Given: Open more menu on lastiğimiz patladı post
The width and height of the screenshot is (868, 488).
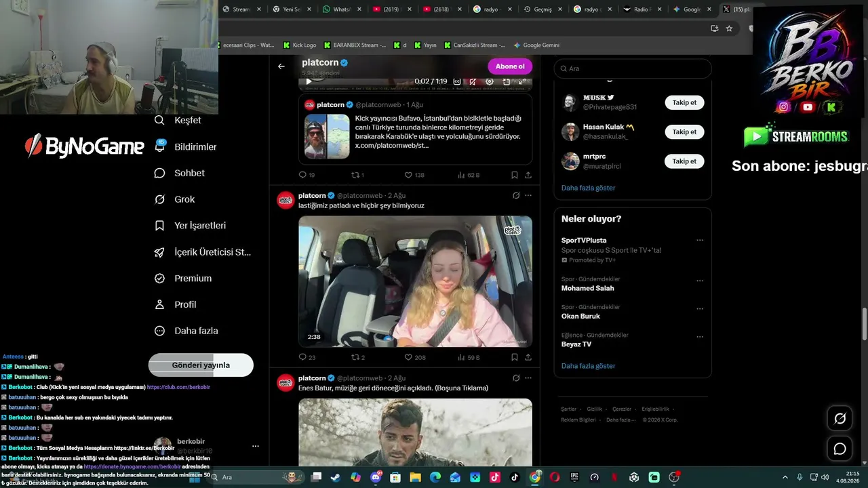Looking at the screenshot, I should point(528,195).
